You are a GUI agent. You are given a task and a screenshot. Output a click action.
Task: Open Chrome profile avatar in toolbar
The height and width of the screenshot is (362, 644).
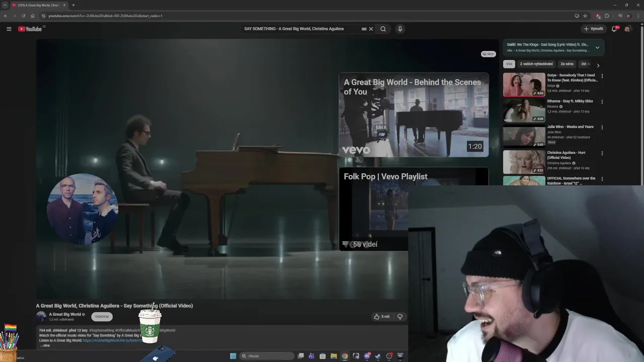[x=628, y=16]
